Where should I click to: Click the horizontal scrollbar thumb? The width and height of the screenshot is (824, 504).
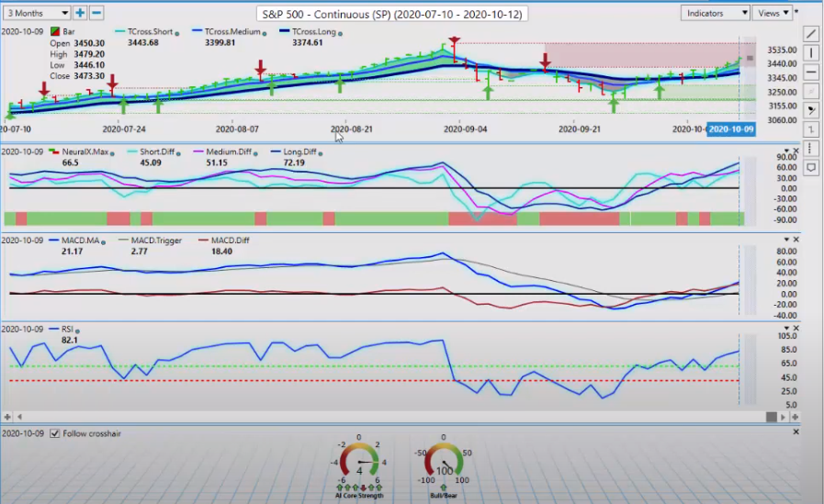click(771, 417)
